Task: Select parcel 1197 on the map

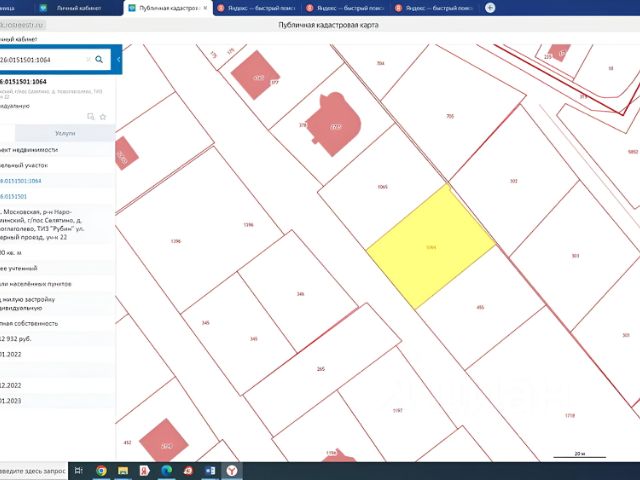Action: click(x=397, y=411)
